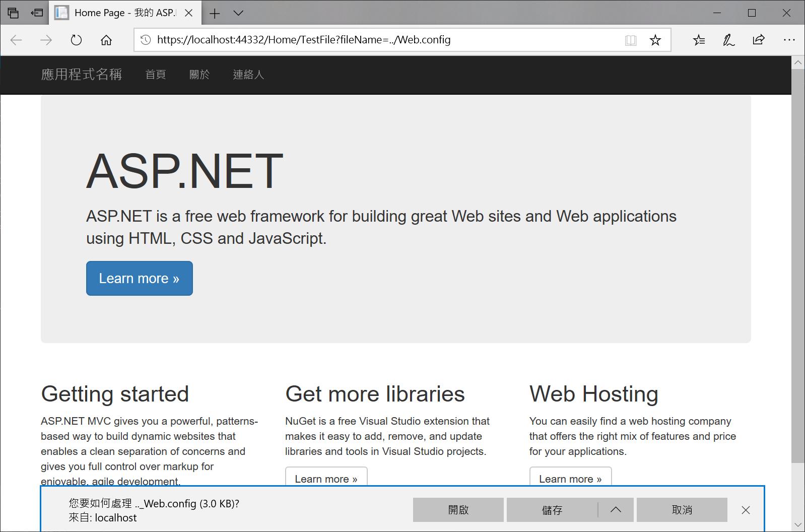Share this page icon

759,40
